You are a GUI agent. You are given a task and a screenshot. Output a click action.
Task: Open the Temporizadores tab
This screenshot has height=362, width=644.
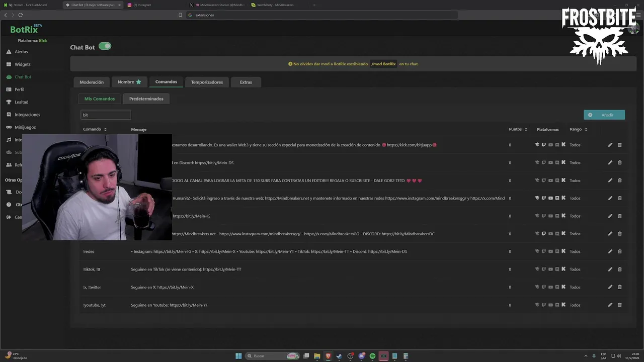(x=207, y=82)
